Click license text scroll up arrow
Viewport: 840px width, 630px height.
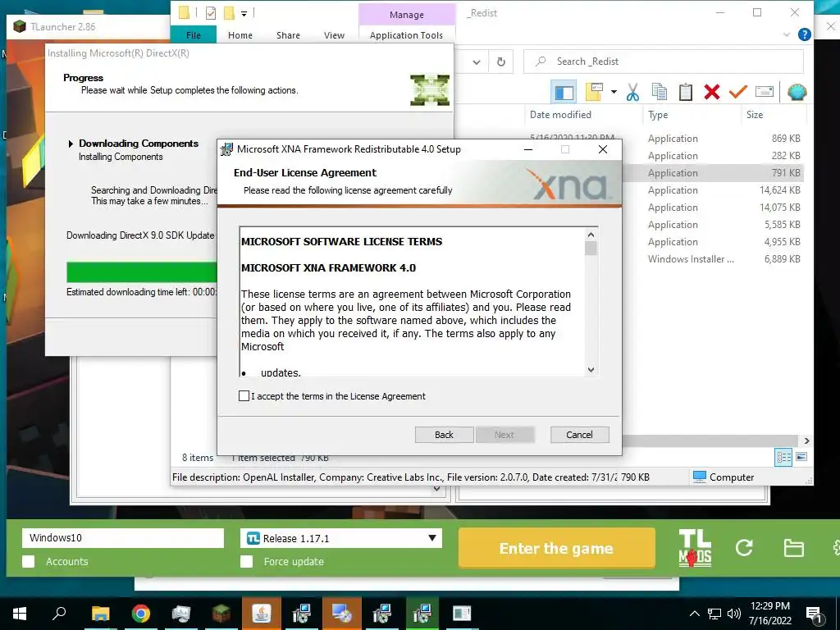[591, 235]
